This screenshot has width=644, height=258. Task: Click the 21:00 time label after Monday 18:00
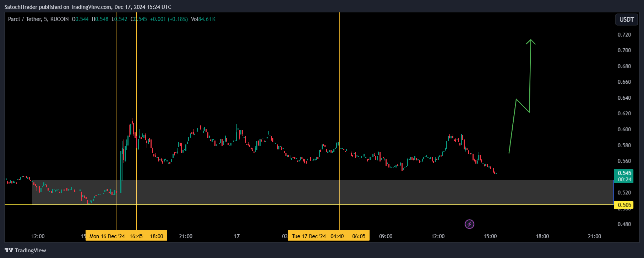pyautogui.click(x=186, y=236)
